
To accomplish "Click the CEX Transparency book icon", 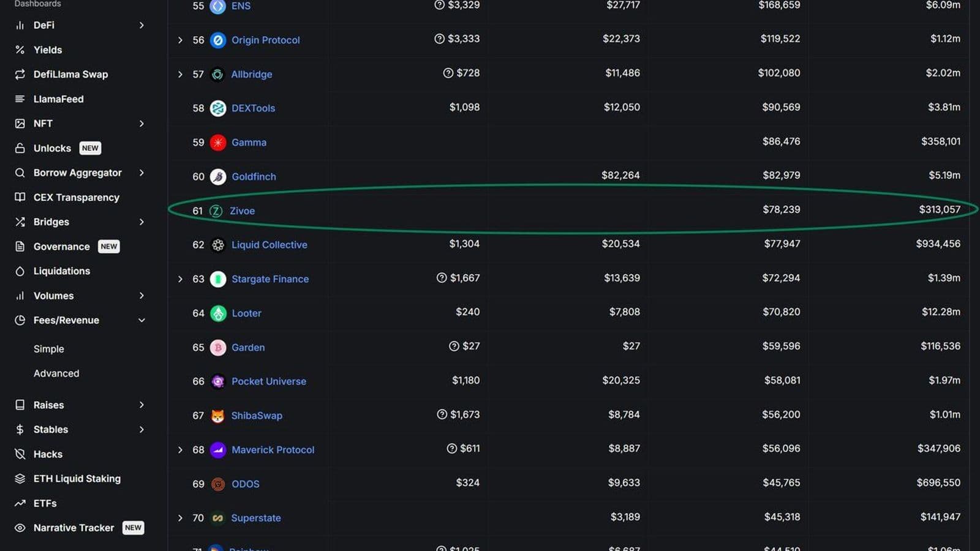I will pos(20,197).
